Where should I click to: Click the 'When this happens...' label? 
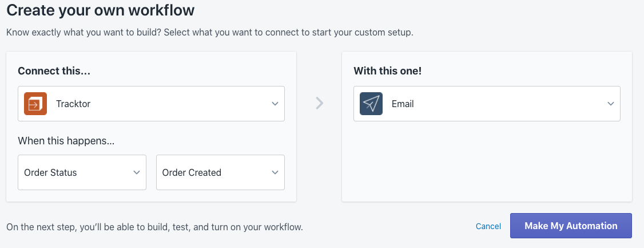point(66,141)
